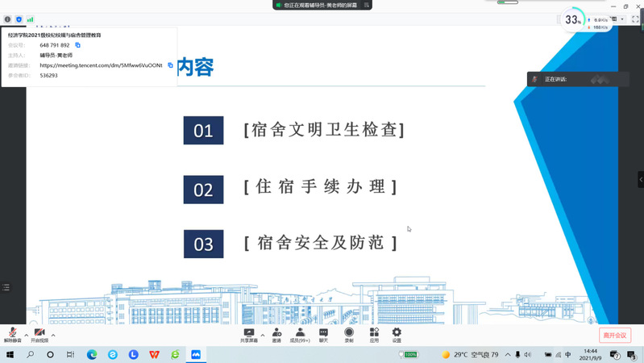The image size is (644, 363).
Task: Expand the audio options arrow
Action: point(26,335)
